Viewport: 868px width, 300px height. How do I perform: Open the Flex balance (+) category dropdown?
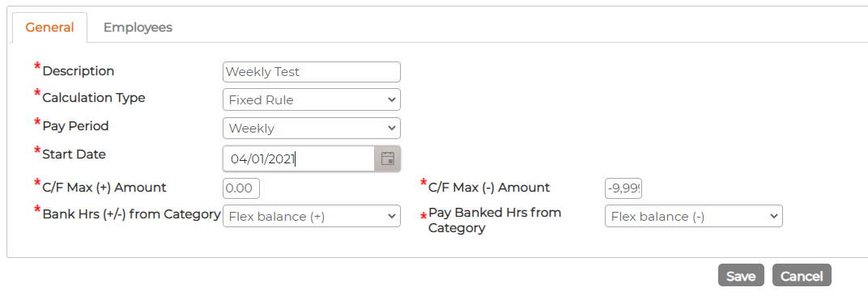[312, 216]
